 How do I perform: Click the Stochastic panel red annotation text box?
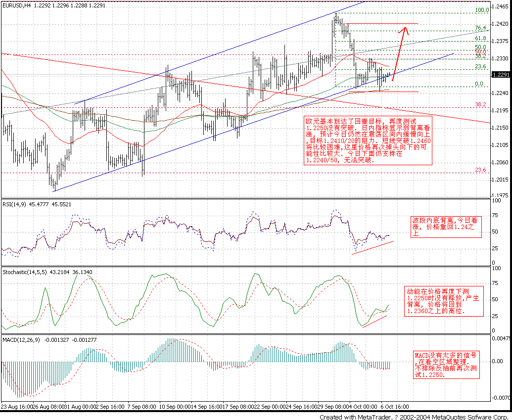pyautogui.click(x=443, y=301)
